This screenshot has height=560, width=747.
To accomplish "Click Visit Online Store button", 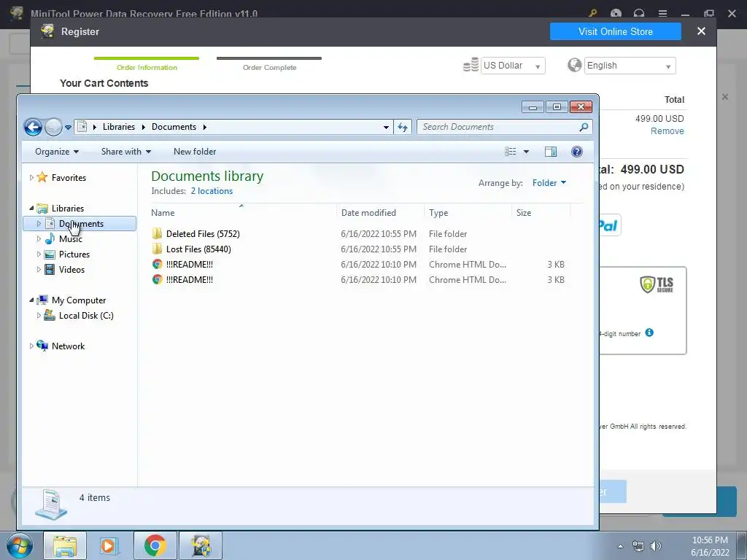I will click(x=616, y=31).
